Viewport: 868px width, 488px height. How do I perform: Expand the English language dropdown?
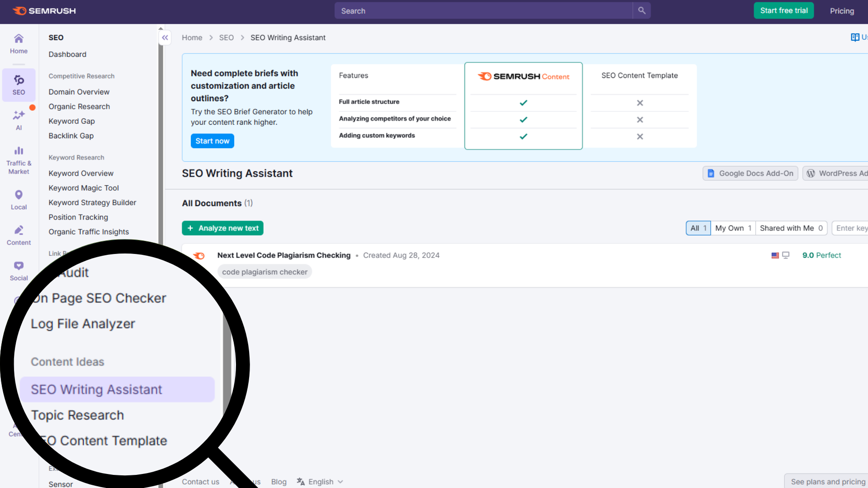pyautogui.click(x=321, y=482)
